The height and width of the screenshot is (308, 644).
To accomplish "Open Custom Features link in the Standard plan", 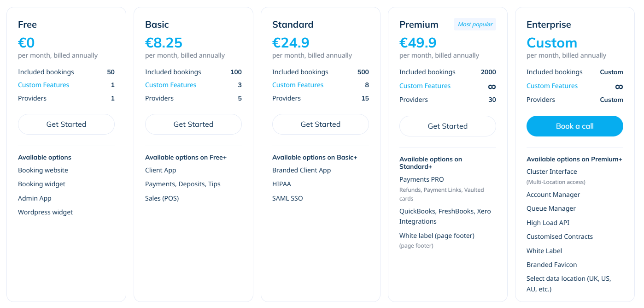I will (x=298, y=85).
